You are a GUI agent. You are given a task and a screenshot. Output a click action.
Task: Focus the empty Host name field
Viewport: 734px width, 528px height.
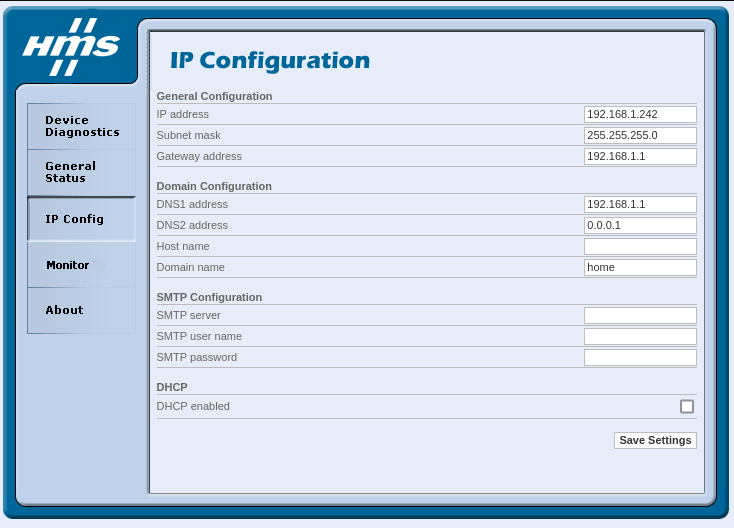pyautogui.click(x=640, y=246)
